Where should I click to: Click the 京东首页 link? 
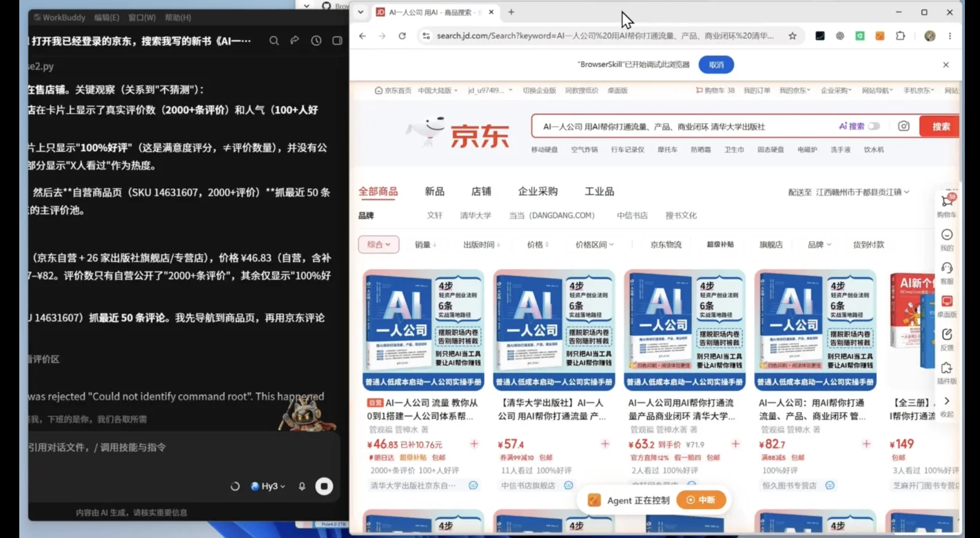pyautogui.click(x=394, y=90)
